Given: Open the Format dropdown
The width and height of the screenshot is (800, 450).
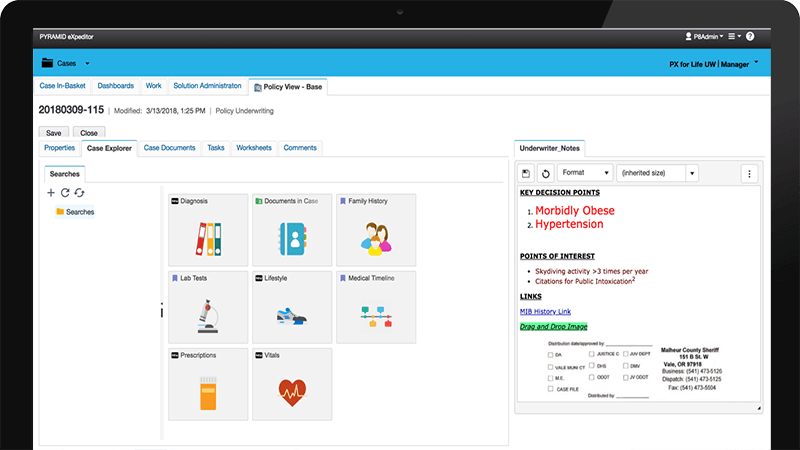Looking at the screenshot, I should (x=585, y=173).
